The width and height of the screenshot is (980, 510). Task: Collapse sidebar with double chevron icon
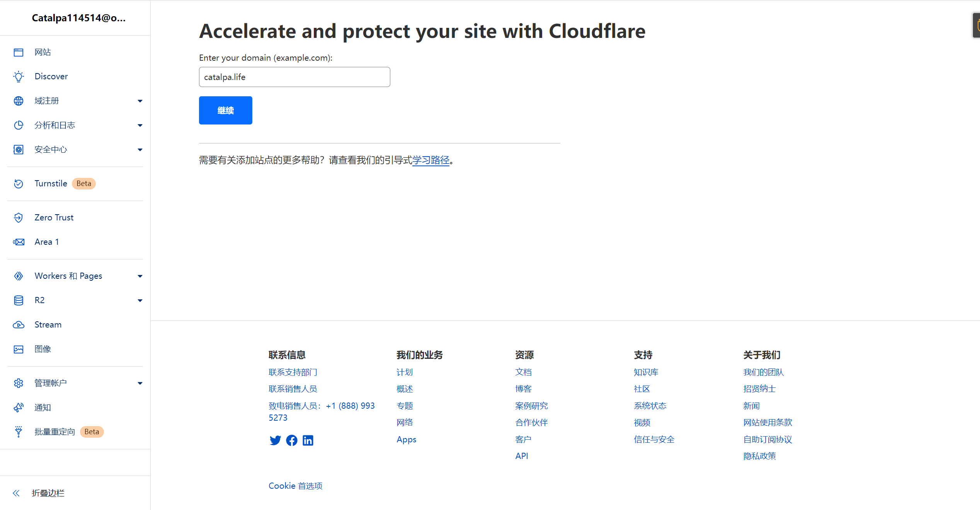pos(16,493)
